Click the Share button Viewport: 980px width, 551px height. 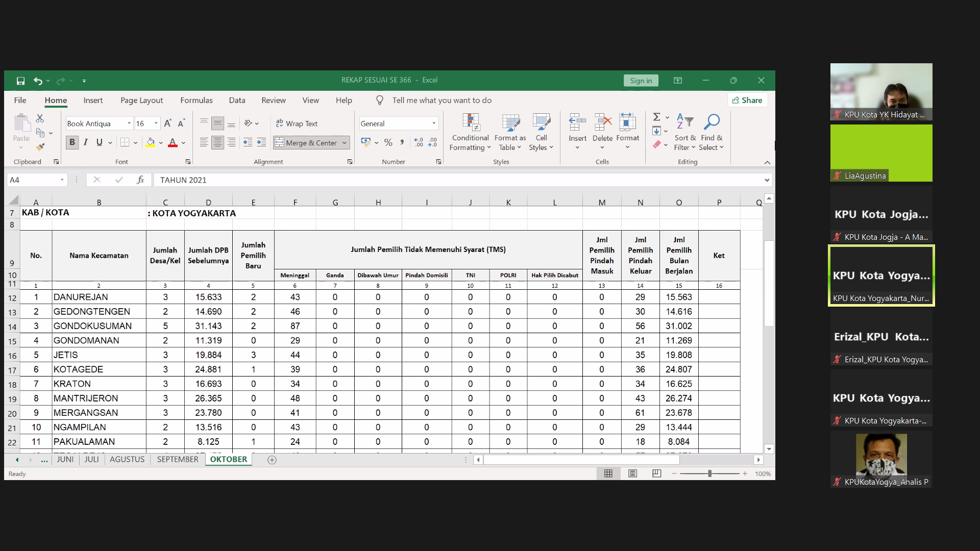(747, 101)
